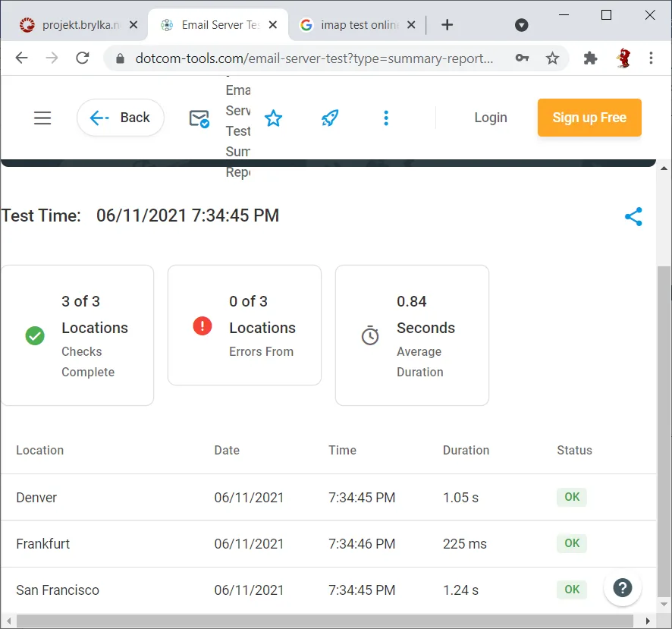The width and height of the screenshot is (672, 629).
Task: Click the horizontal scroll right arrow
Action: pyautogui.click(x=648, y=621)
